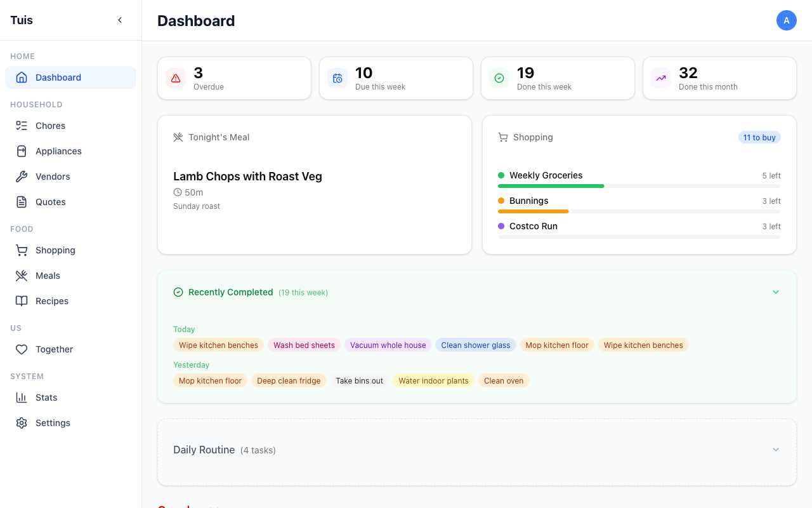The height and width of the screenshot is (508, 812).
Task: Select the Vendors wrench icon
Action: point(22,176)
